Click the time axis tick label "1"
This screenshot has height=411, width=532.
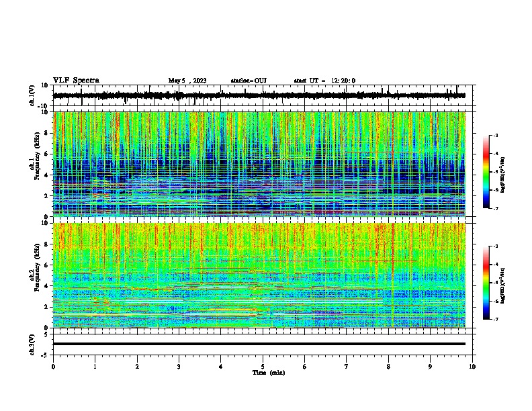[95, 367]
